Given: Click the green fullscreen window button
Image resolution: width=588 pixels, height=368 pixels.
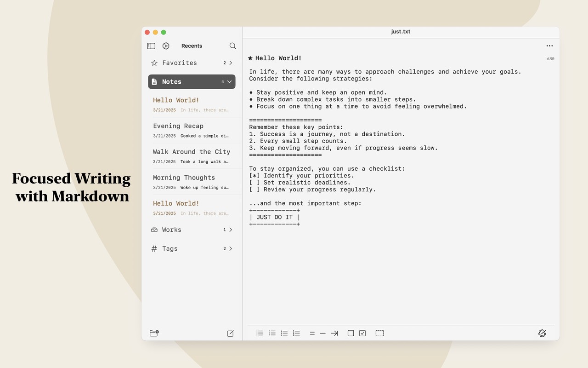Looking at the screenshot, I should [164, 32].
